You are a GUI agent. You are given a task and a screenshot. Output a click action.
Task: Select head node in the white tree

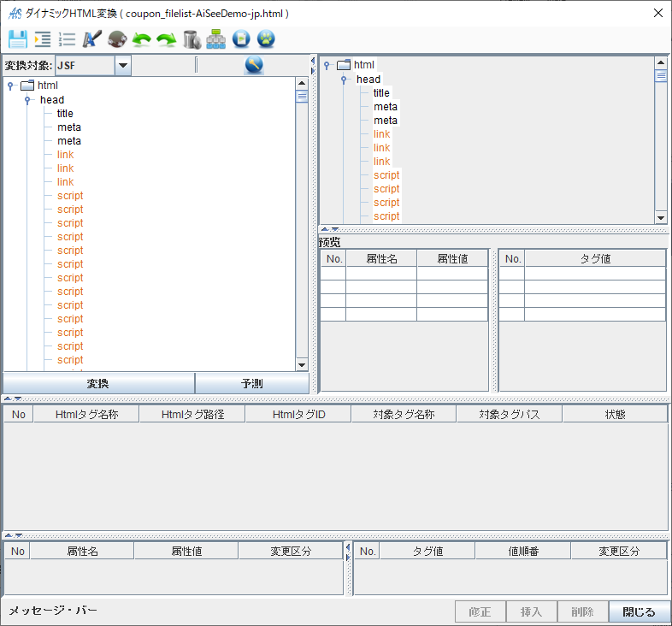click(x=52, y=100)
